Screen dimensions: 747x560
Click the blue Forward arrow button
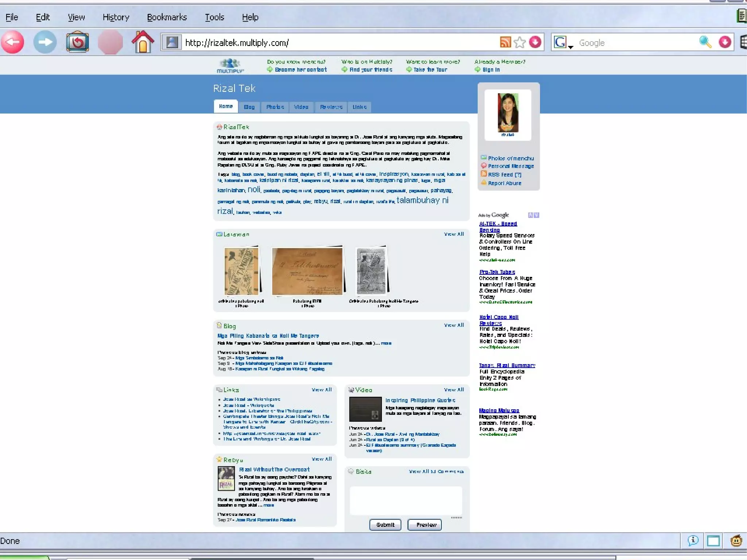(45, 42)
